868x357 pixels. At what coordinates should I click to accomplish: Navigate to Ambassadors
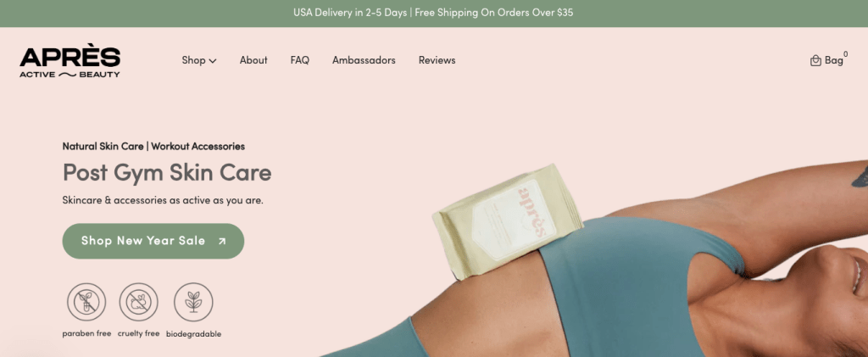click(364, 59)
